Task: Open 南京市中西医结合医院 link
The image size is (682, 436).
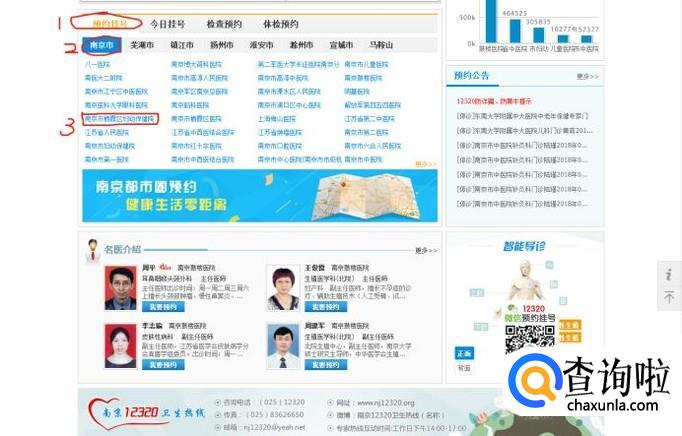Action: (x=203, y=159)
